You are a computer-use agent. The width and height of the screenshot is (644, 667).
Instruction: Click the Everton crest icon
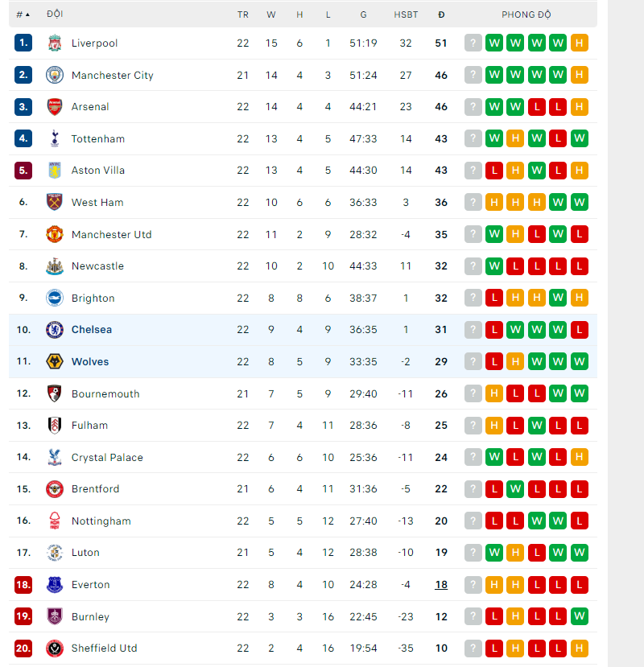coord(55,584)
